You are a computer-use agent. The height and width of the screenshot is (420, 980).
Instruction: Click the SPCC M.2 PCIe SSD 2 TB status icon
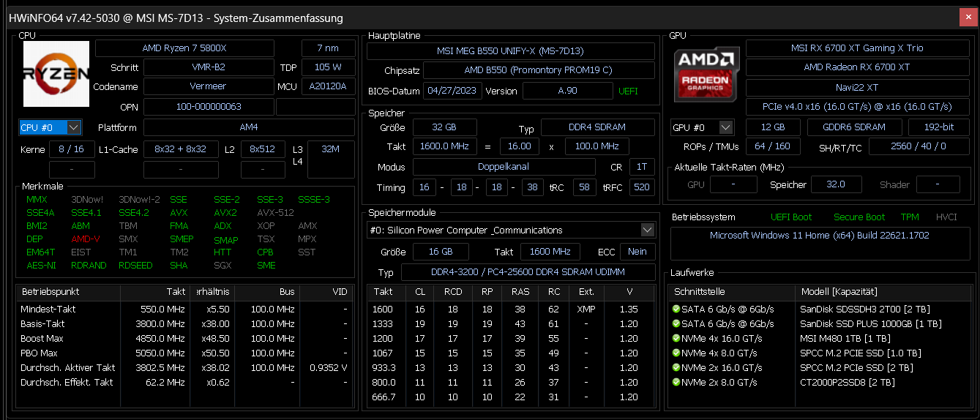click(676, 367)
